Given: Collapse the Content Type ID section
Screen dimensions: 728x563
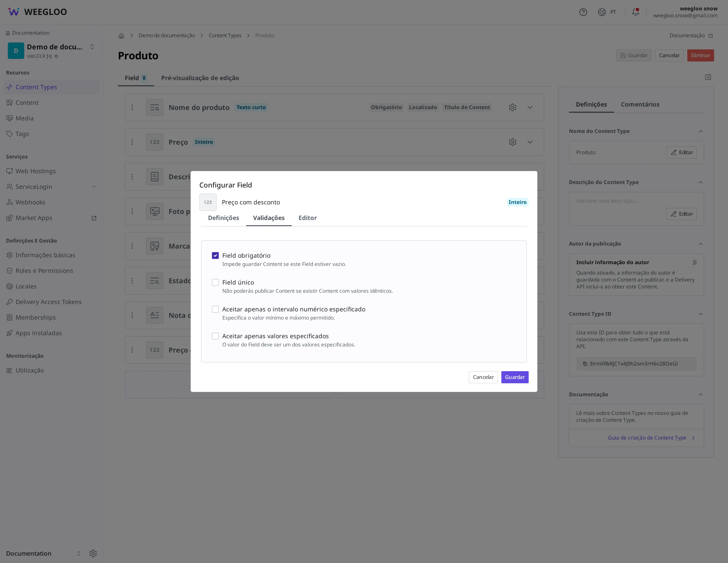Looking at the screenshot, I should [x=701, y=314].
